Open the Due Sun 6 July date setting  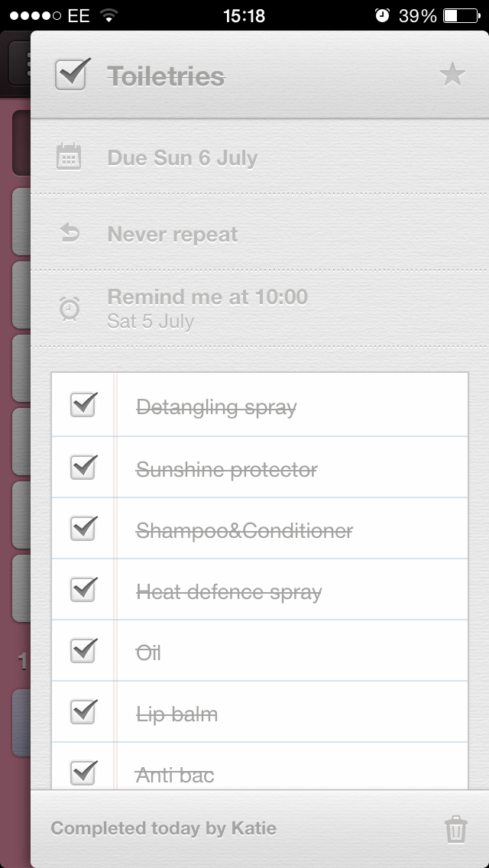click(x=183, y=158)
